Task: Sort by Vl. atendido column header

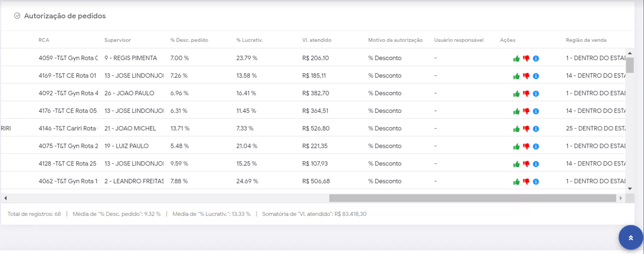Action: pos(317,40)
